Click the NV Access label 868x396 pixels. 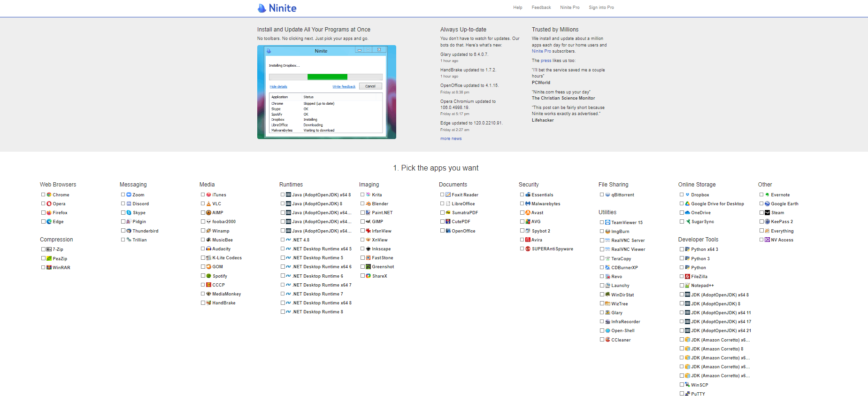tap(782, 240)
